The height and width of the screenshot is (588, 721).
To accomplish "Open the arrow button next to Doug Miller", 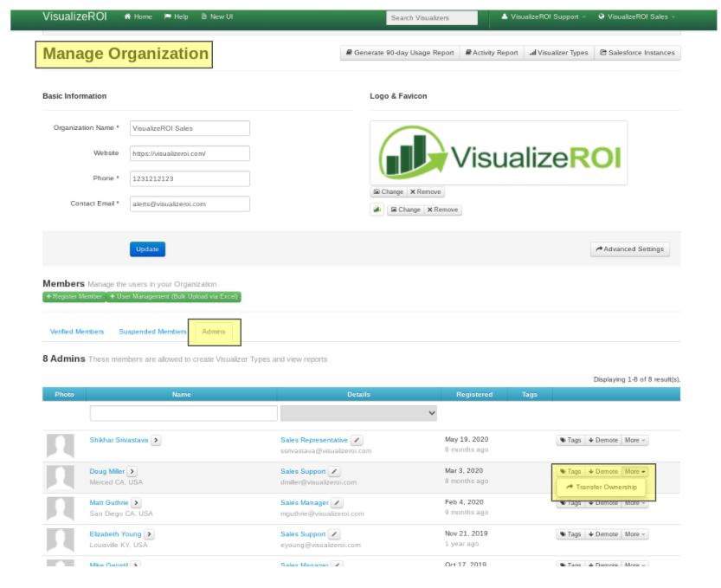I will (x=132, y=472).
